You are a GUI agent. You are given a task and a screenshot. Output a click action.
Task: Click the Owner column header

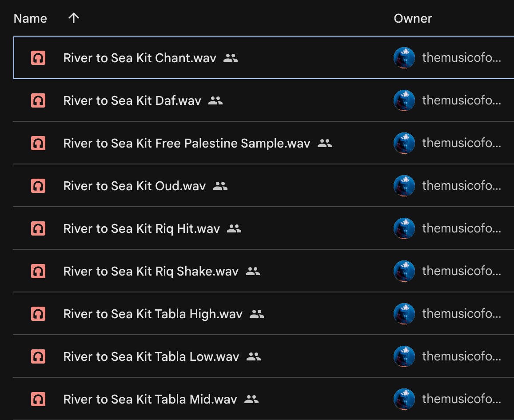click(413, 19)
